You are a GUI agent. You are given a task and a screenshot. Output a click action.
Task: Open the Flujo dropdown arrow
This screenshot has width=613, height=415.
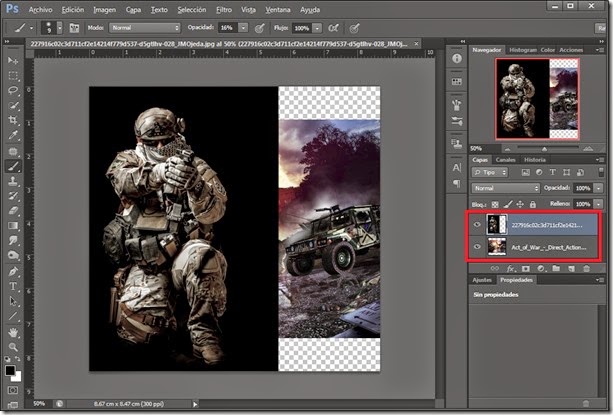[x=317, y=28]
